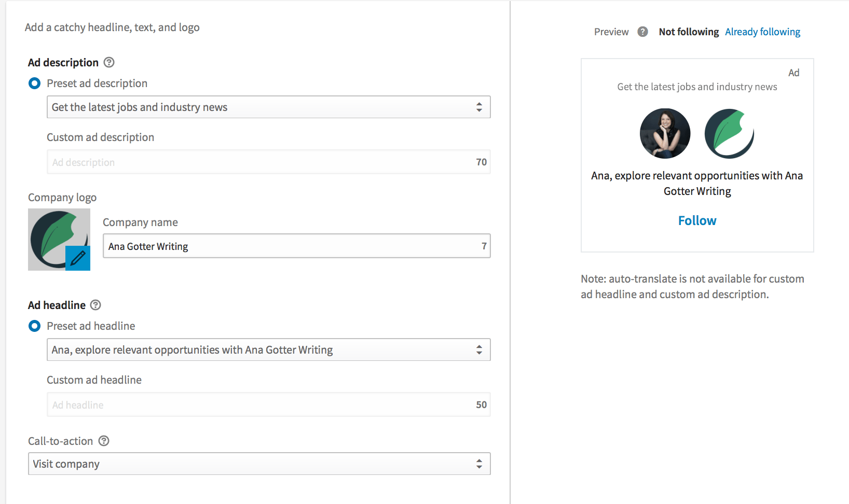This screenshot has width=849, height=504.
Task: Click preview text 'Get the latest jobs and industry news'
Action: [x=697, y=87]
